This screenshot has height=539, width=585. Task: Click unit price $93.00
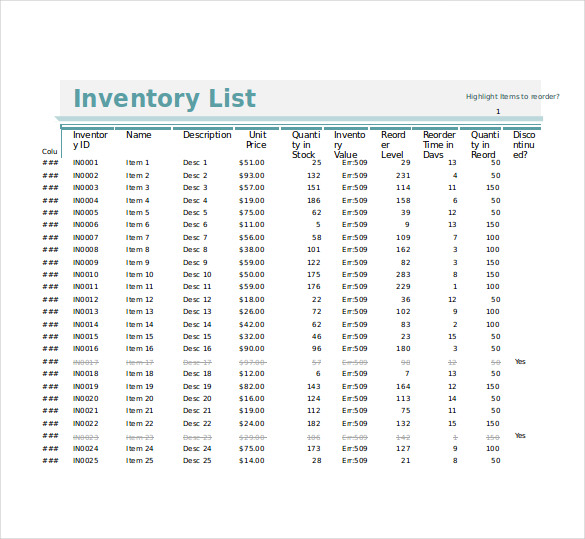pyautogui.click(x=251, y=176)
